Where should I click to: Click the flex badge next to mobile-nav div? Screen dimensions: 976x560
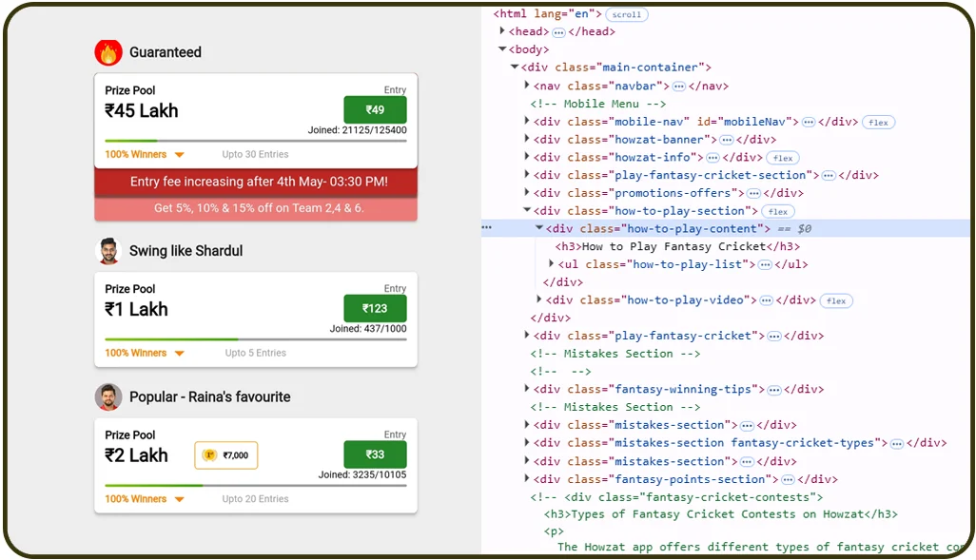pos(878,122)
